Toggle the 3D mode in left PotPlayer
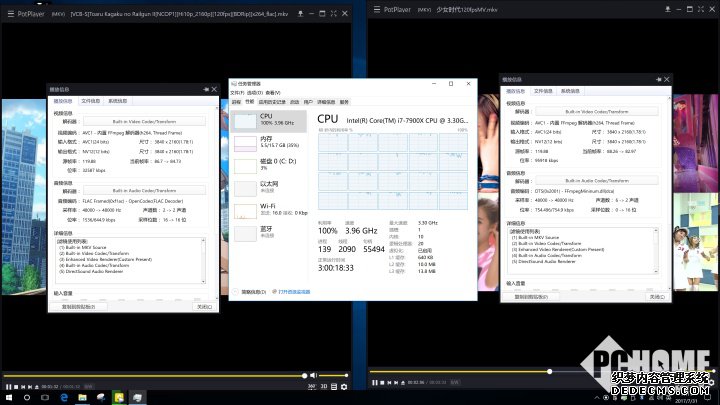This screenshot has height=405, width=720. tap(324, 387)
